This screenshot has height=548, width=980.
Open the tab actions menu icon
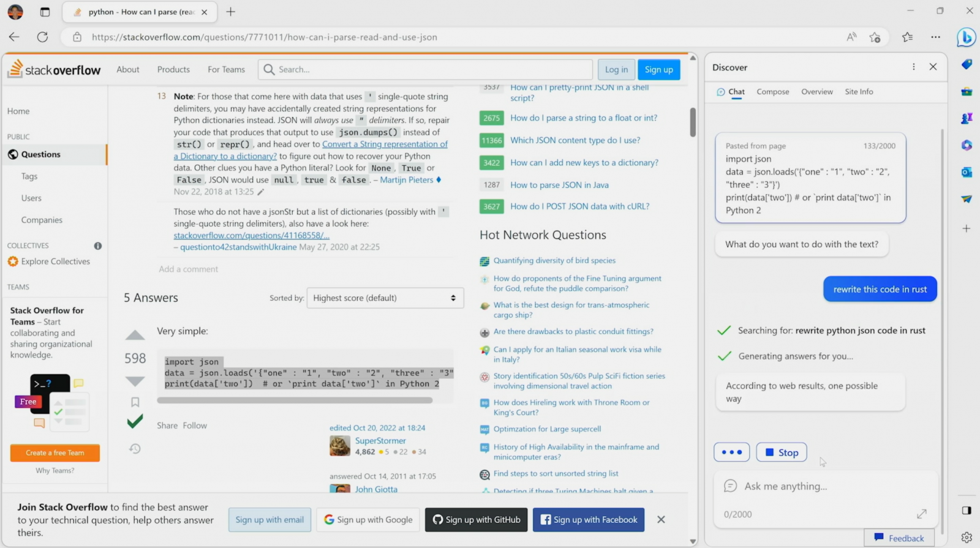click(45, 12)
